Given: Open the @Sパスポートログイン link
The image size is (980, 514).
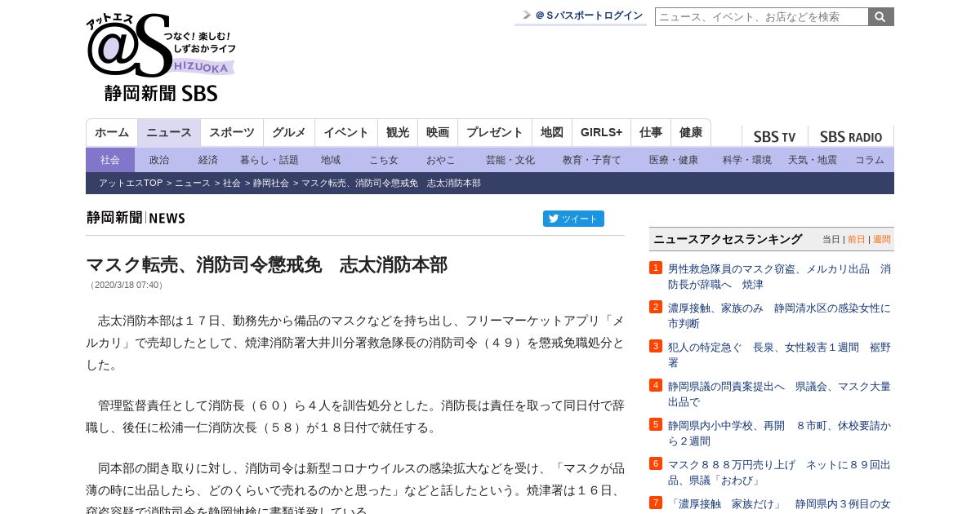Looking at the screenshot, I should tap(589, 16).
